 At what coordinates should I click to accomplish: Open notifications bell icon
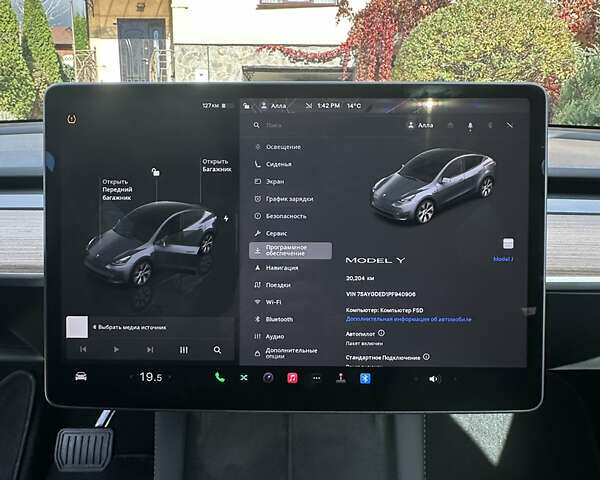point(470,126)
